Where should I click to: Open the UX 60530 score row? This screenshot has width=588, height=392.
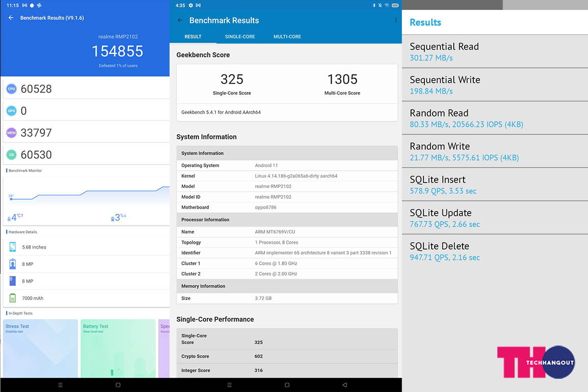point(85,155)
